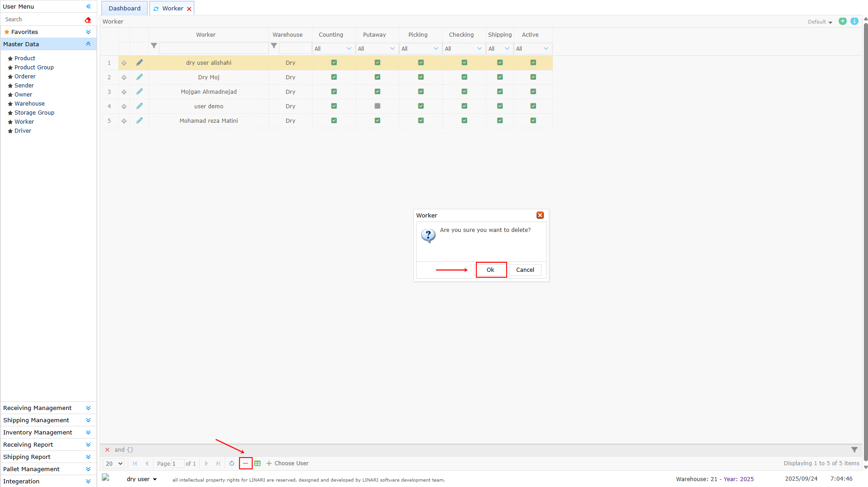This screenshot has width=868, height=487.
Task: Toggle Putaway checkbox for user demo
Action: point(377,106)
